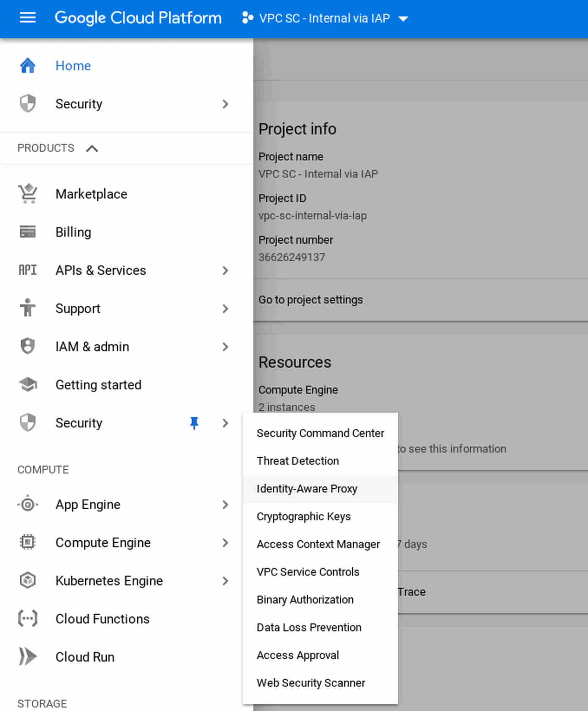Click the COMPUTE section heading
The width and height of the screenshot is (588, 711).
point(43,470)
